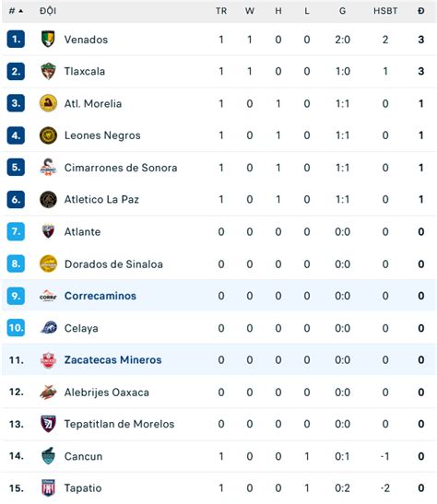Click the Atletico La Paz badge
This screenshot has height=504, width=437.
coord(48,199)
